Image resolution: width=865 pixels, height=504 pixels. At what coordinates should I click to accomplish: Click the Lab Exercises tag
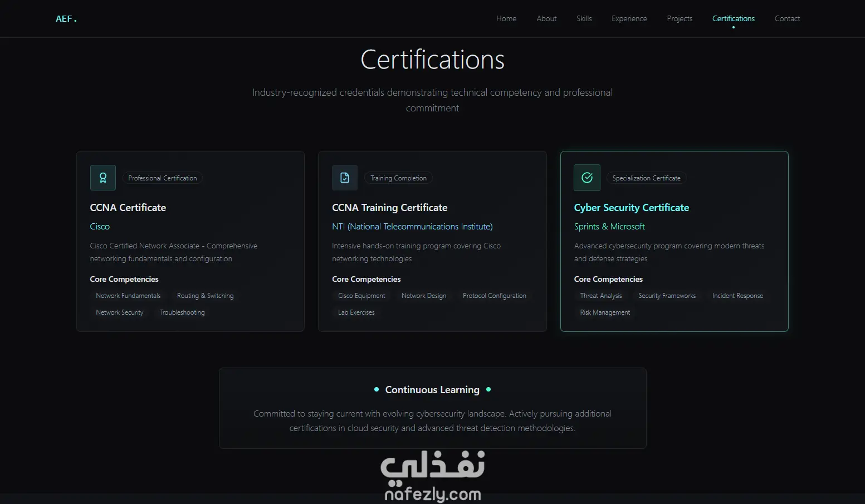click(x=356, y=312)
